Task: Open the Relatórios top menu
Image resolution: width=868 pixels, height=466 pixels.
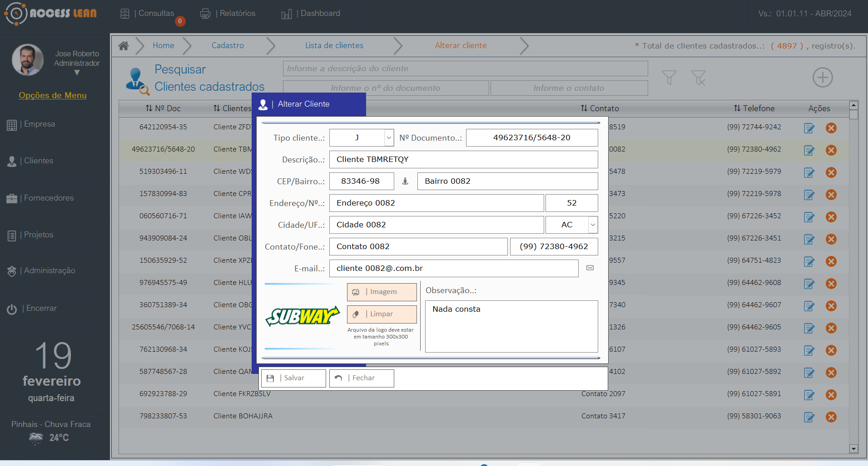Action: 228,14
